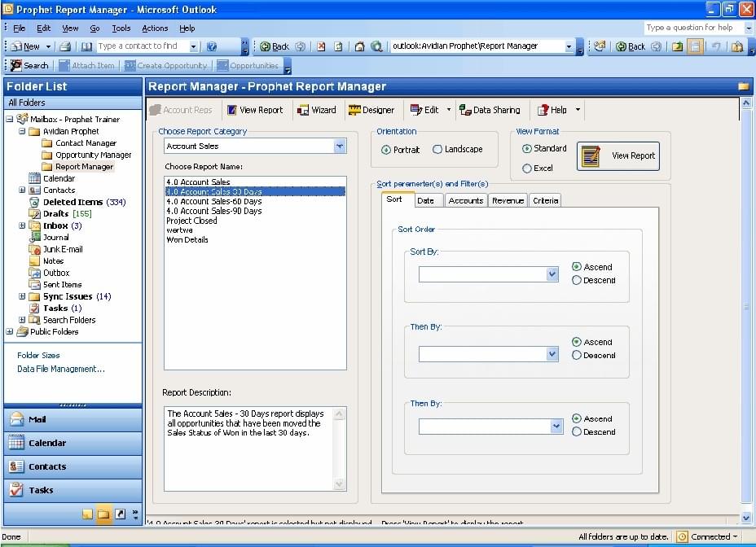
Task: Click the Prophet Search toolbar button
Action: pyautogui.click(x=29, y=65)
